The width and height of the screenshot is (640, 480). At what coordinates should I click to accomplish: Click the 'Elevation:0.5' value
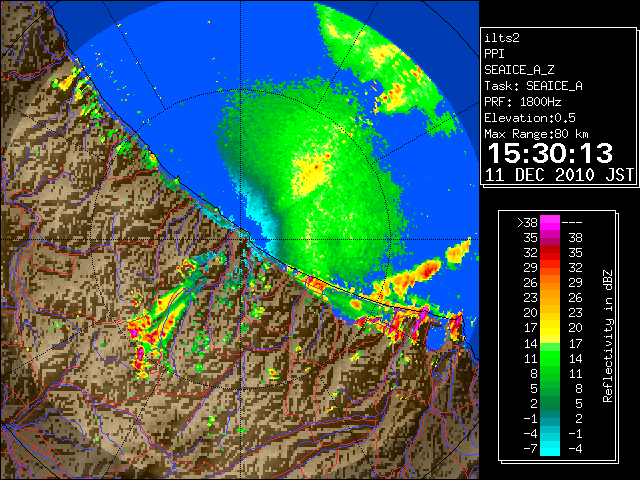tap(530, 118)
